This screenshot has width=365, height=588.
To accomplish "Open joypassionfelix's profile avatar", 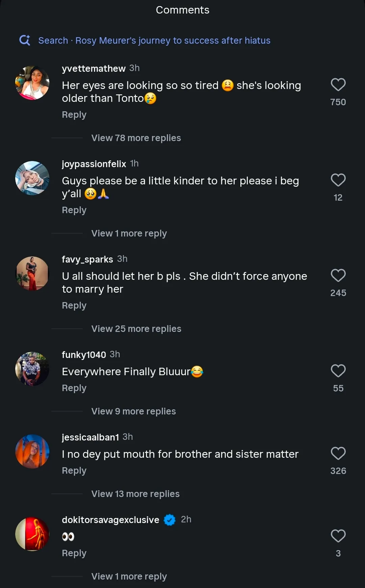I will pos(32,178).
